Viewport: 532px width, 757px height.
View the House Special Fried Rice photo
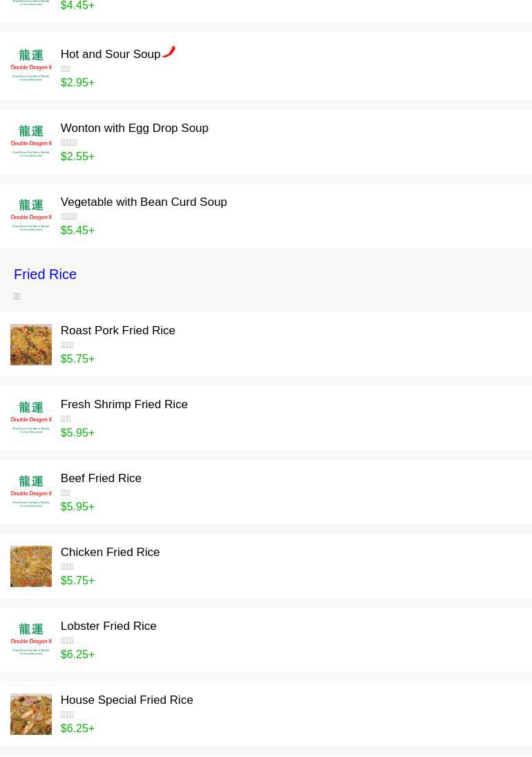coord(31,714)
